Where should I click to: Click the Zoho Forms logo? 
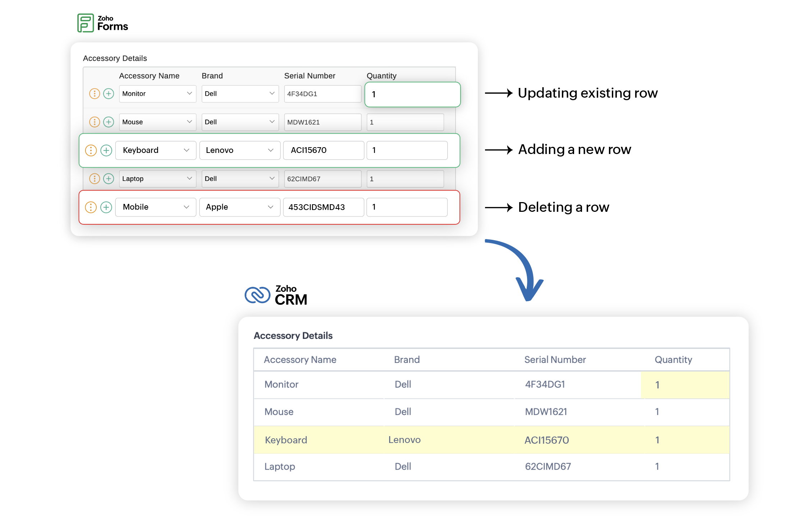pyautogui.click(x=103, y=23)
